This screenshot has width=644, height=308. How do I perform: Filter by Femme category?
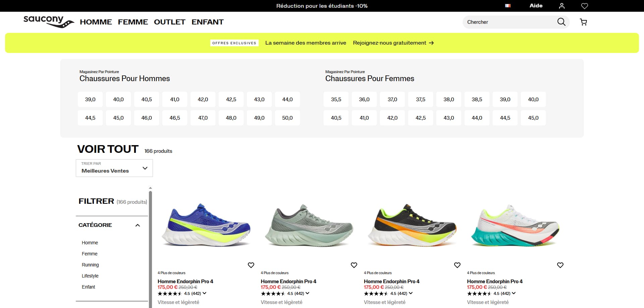coord(90,254)
